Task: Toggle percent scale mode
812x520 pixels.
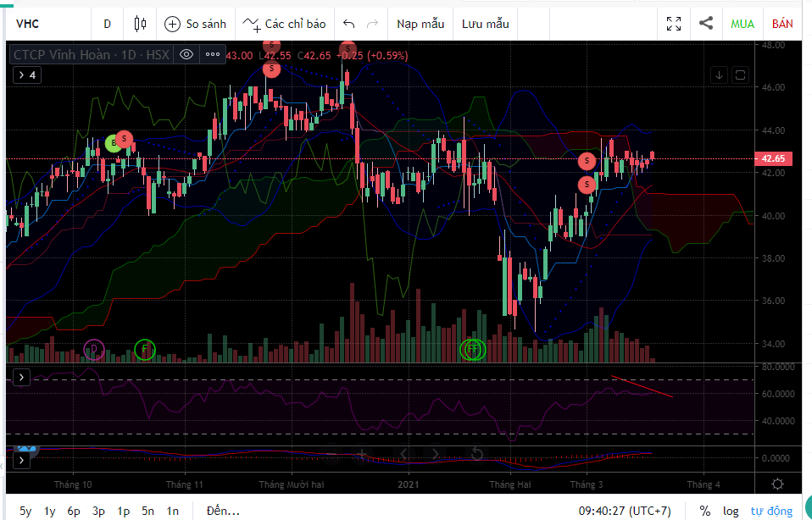Action: point(705,511)
